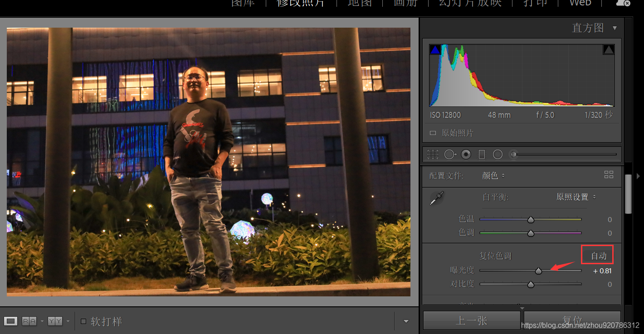Image resolution: width=644 pixels, height=334 pixels.
Task: Click the 自动 auto tone button
Action: coord(598,256)
